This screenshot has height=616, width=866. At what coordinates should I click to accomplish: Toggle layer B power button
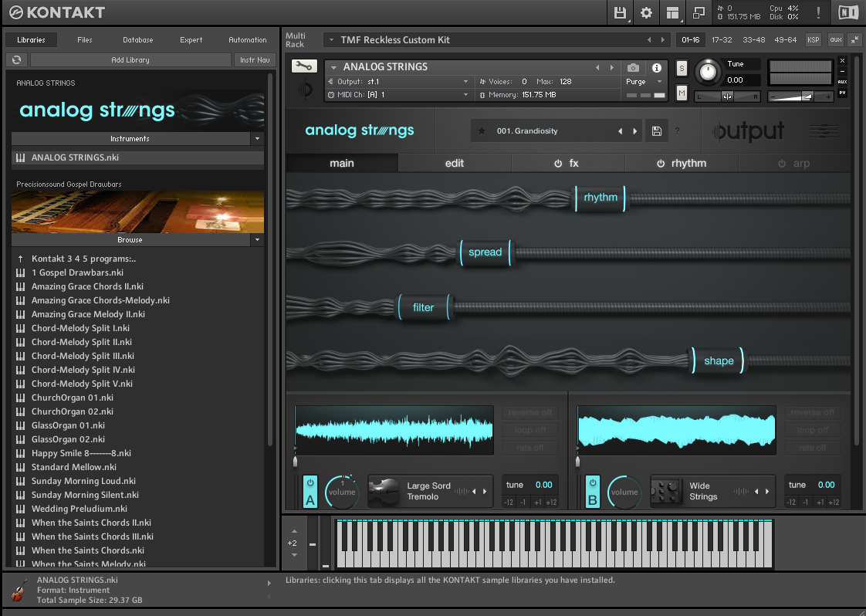[593, 483]
